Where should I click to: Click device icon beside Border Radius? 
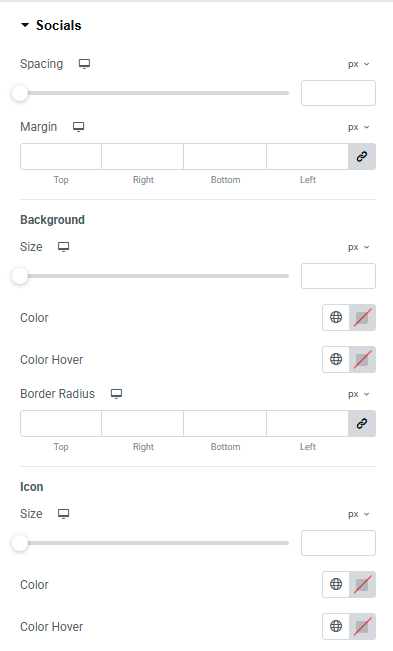(x=116, y=394)
